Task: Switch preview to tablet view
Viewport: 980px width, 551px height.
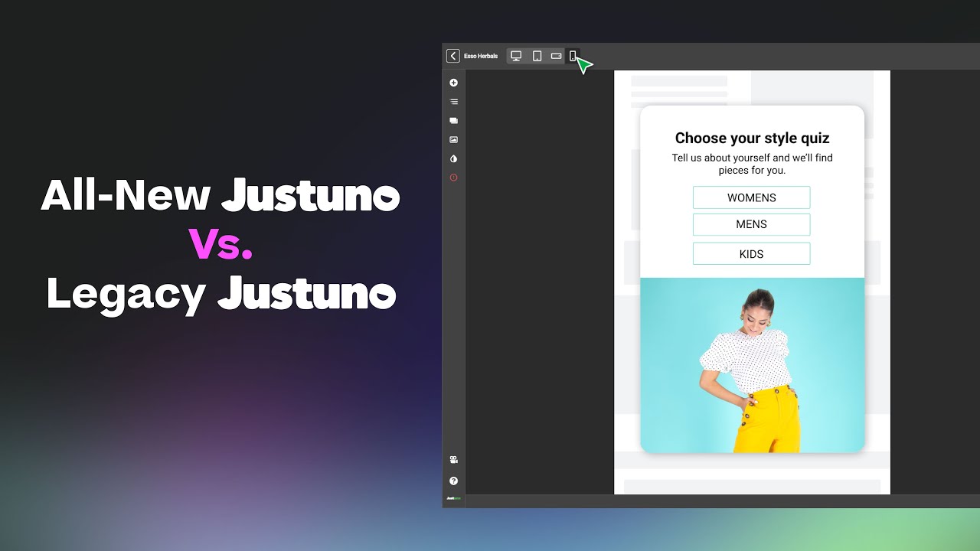Action: pos(537,56)
